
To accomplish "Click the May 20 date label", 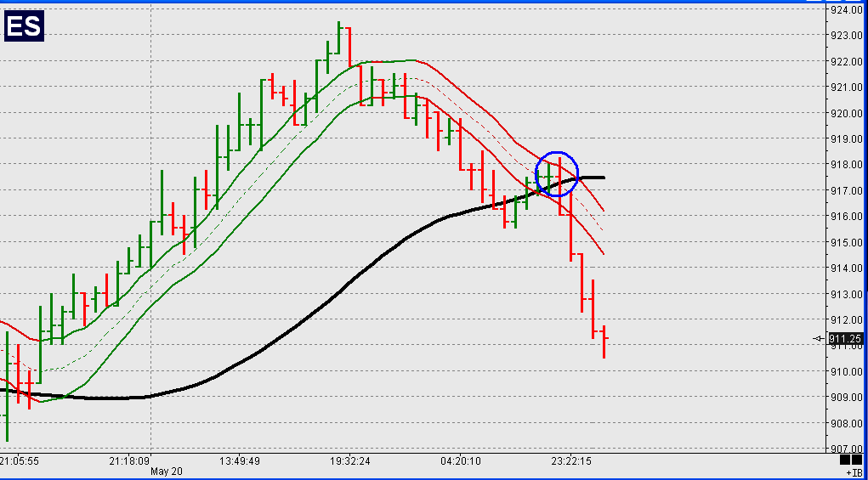I will tap(167, 472).
